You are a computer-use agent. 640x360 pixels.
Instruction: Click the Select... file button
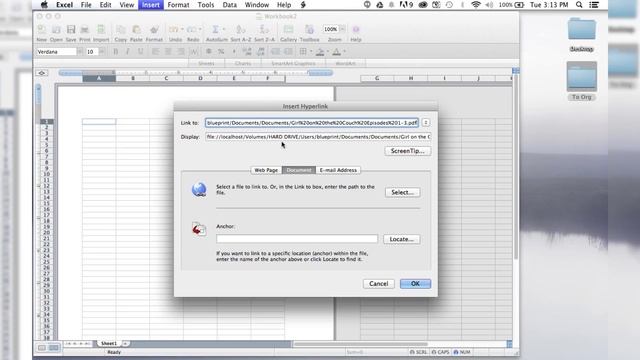click(x=402, y=192)
